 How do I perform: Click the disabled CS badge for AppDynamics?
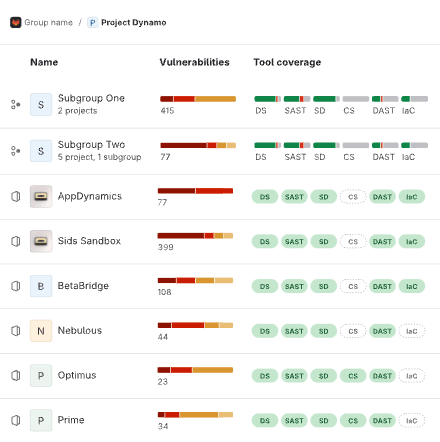click(353, 197)
